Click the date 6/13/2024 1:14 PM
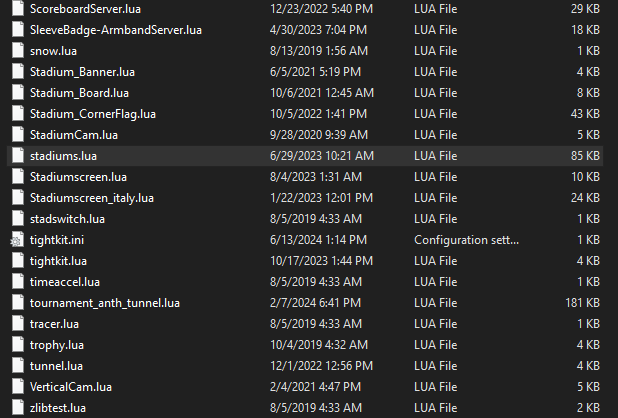618x418 pixels. click(x=318, y=240)
